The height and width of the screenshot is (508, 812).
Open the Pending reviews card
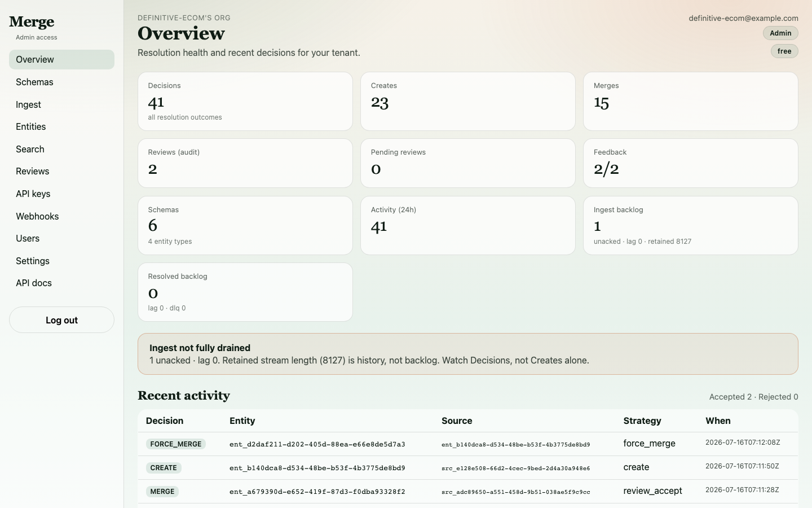pos(468,163)
